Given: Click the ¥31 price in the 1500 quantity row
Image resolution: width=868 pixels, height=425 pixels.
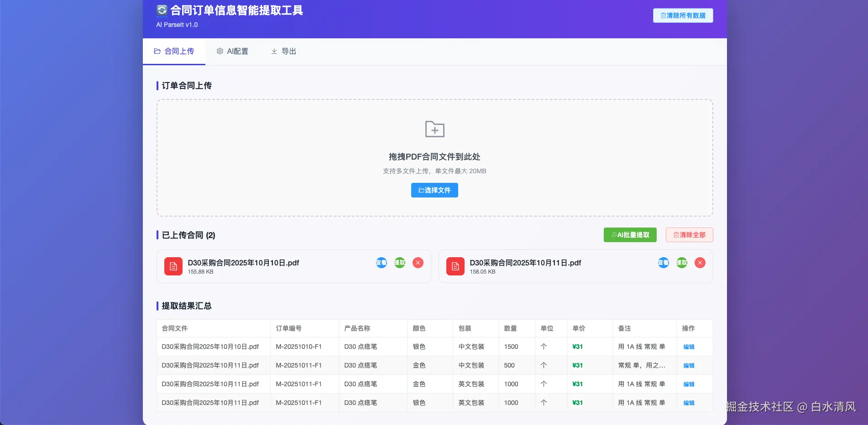Looking at the screenshot, I should tap(578, 347).
